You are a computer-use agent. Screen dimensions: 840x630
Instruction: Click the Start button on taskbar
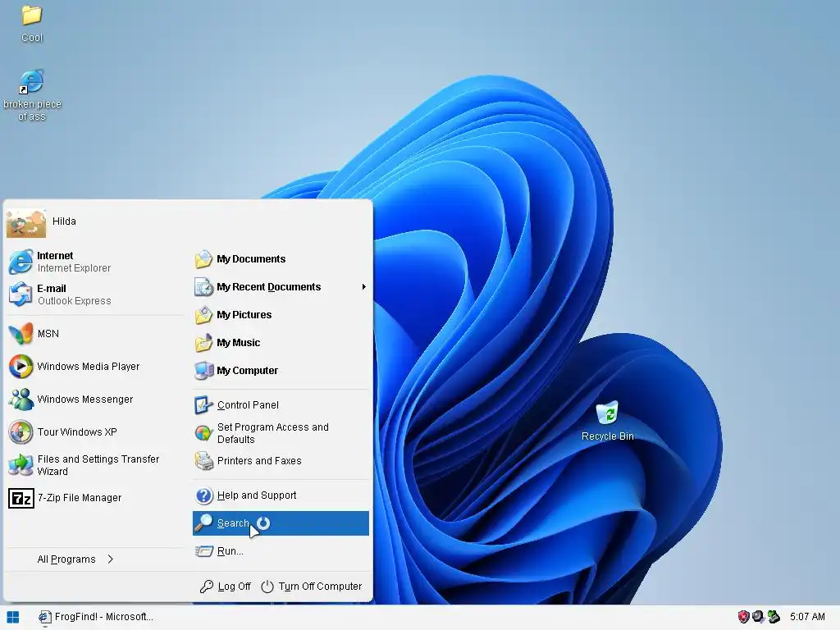coord(13,617)
